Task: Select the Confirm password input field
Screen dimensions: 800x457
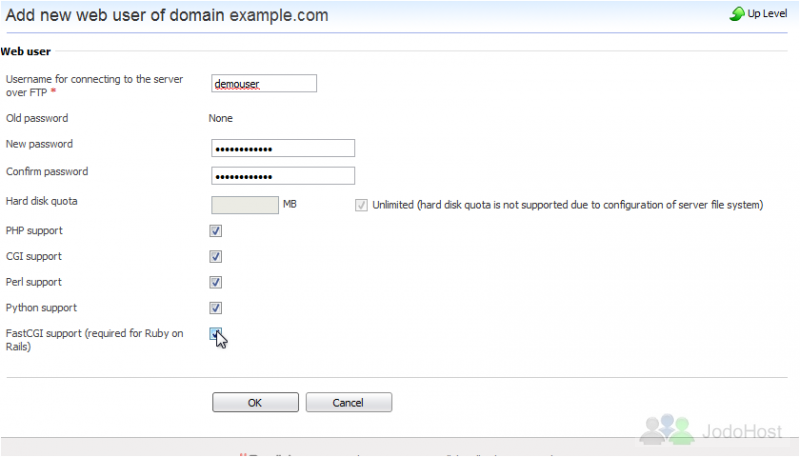Action: [x=283, y=175]
